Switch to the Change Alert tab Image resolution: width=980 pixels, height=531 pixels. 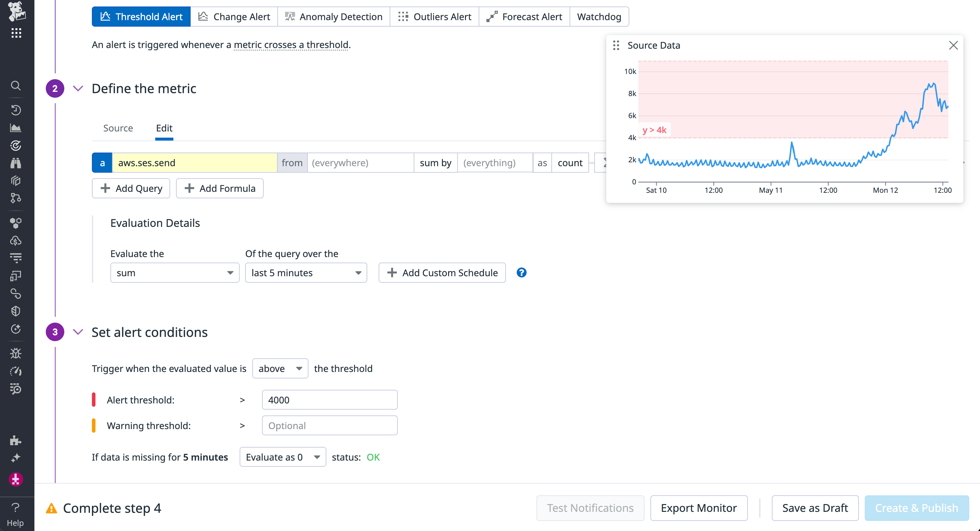click(x=234, y=16)
